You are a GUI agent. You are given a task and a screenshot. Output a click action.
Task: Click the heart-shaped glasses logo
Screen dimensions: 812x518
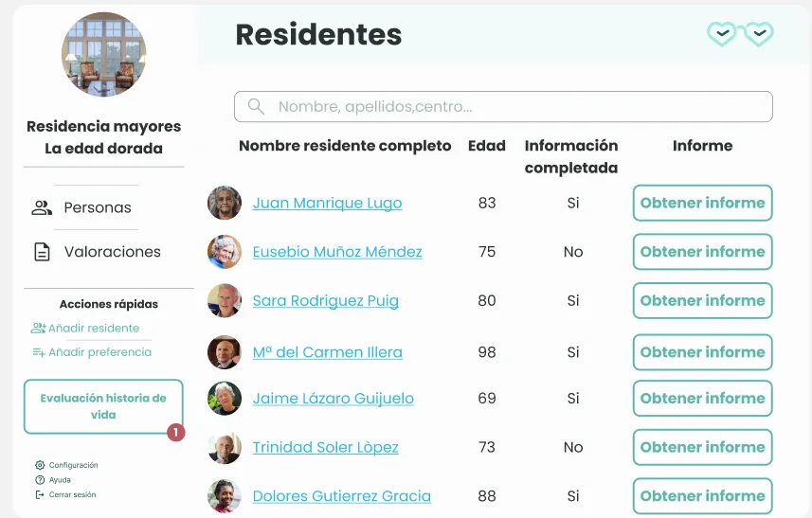click(x=741, y=34)
